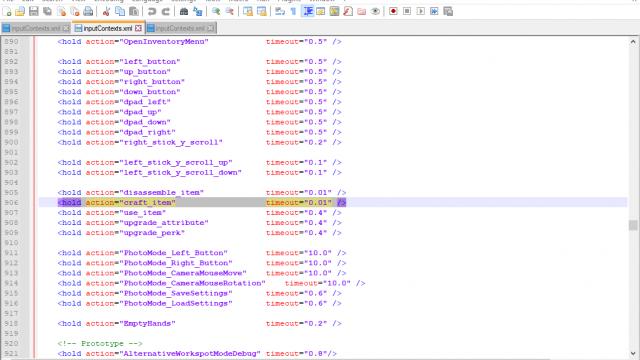Viewport: 640px width, 360px height.
Task: Close the active inputContexts.xml tab with red X
Action: point(138,28)
